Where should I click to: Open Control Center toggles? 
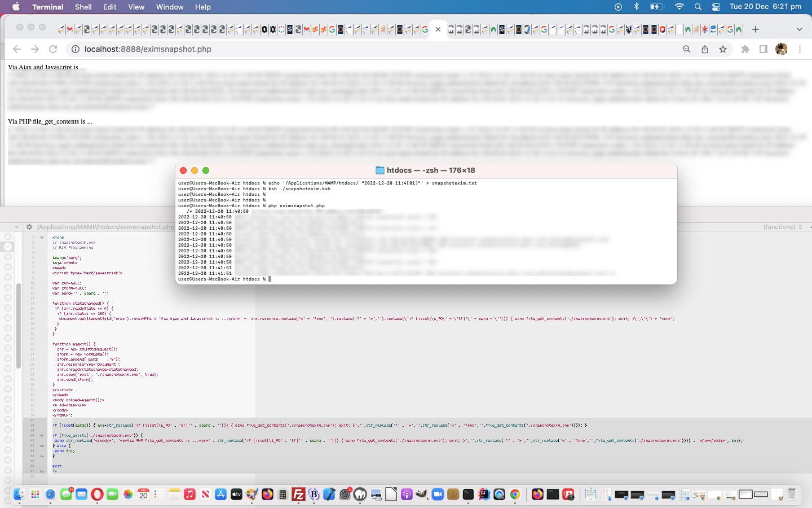[716, 7]
